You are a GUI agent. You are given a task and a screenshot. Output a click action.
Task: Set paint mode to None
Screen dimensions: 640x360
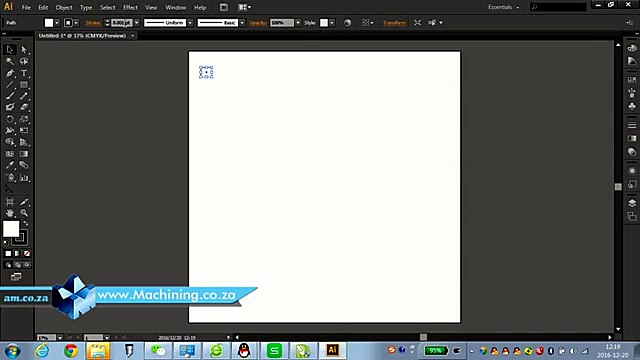pyautogui.click(x=27, y=253)
